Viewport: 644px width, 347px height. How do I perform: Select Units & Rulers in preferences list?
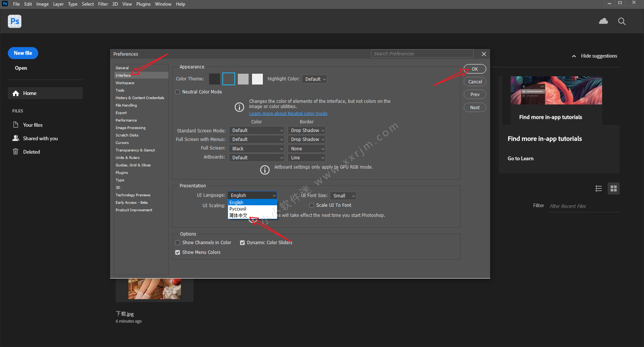141,158
